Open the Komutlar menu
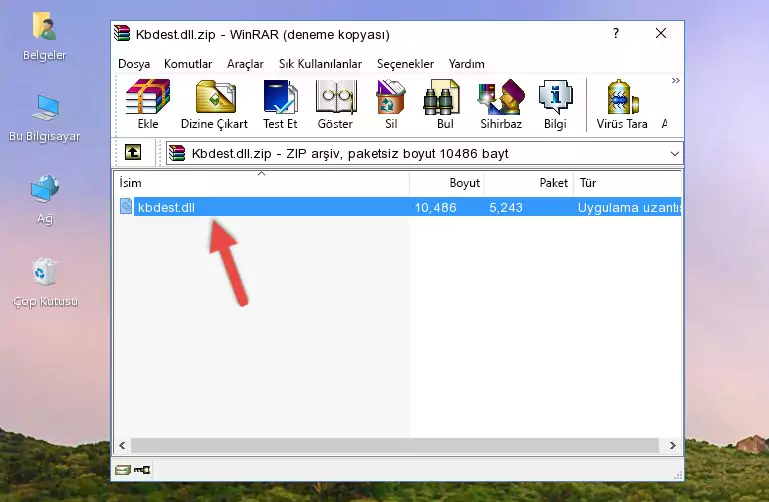Viewport: 769px width, 502px height. pos(188,64)
